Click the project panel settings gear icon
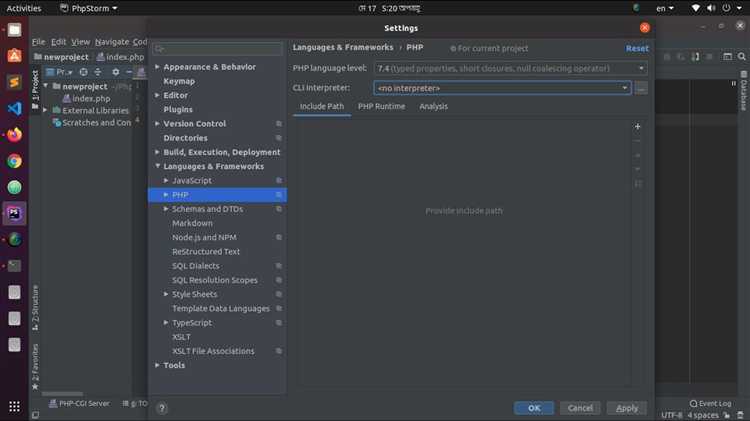 (115, 72)
